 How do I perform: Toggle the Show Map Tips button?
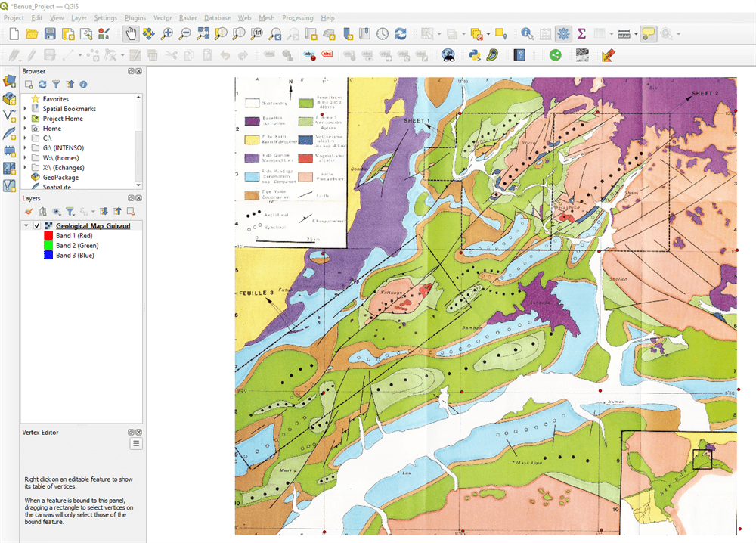(x=648, y=33)
